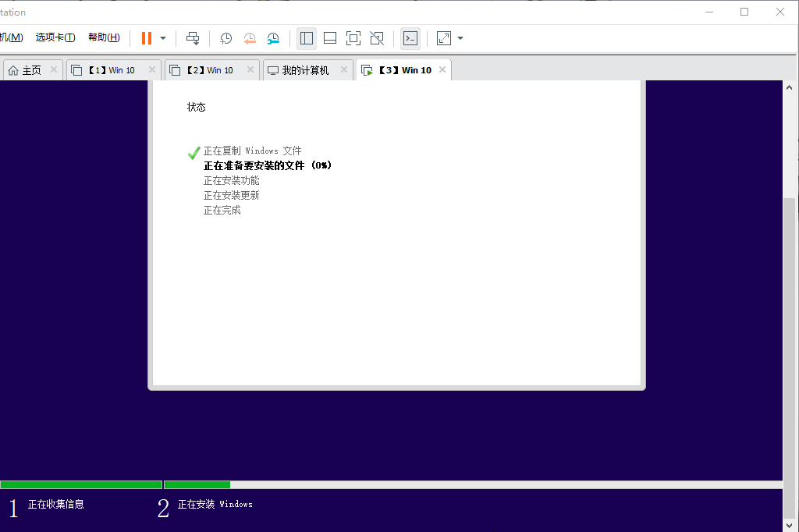The image size is (799, 532).
Task: Send Ctrl+Alt+Del to the virtual machine
Action: [193, 38]
